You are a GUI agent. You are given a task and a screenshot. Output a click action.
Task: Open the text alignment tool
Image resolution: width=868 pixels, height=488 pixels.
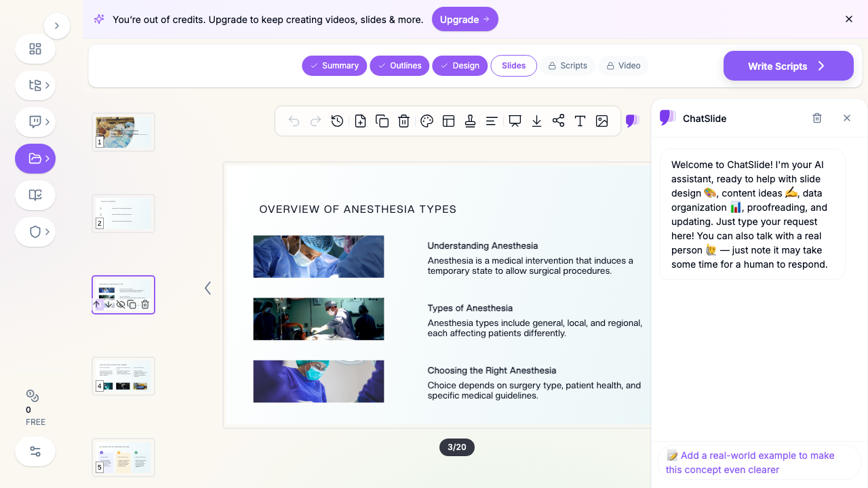[x=492, y=121]
